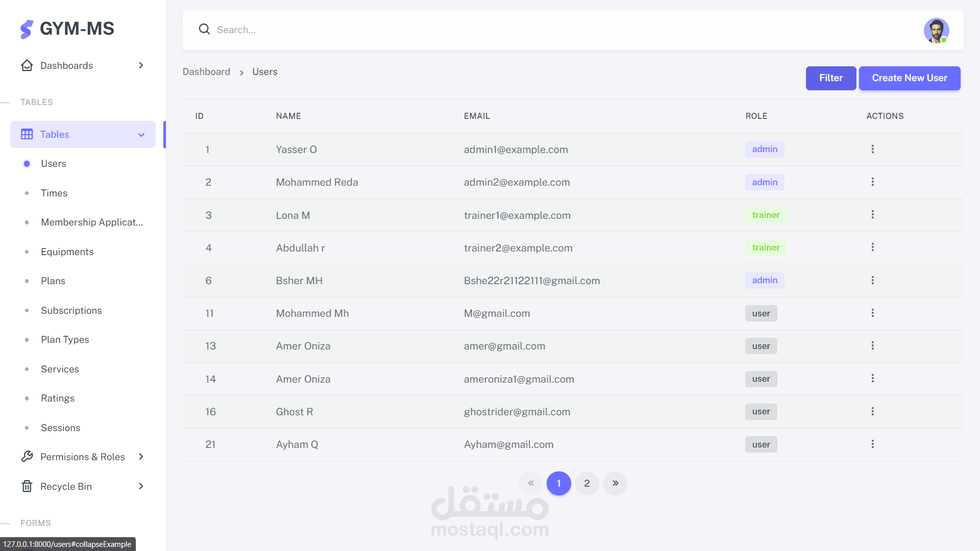
Task: Open actions menu for Yasser O
Action: [872, 149]
